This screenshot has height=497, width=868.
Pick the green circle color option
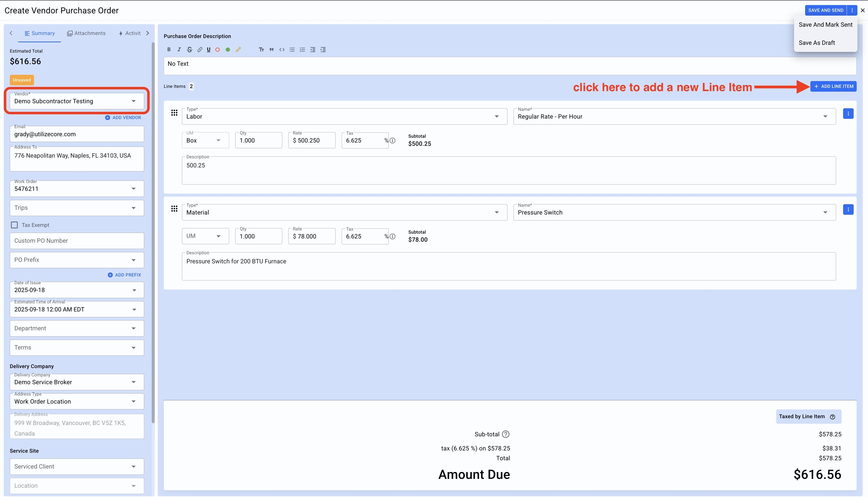(x=228, y=50)
